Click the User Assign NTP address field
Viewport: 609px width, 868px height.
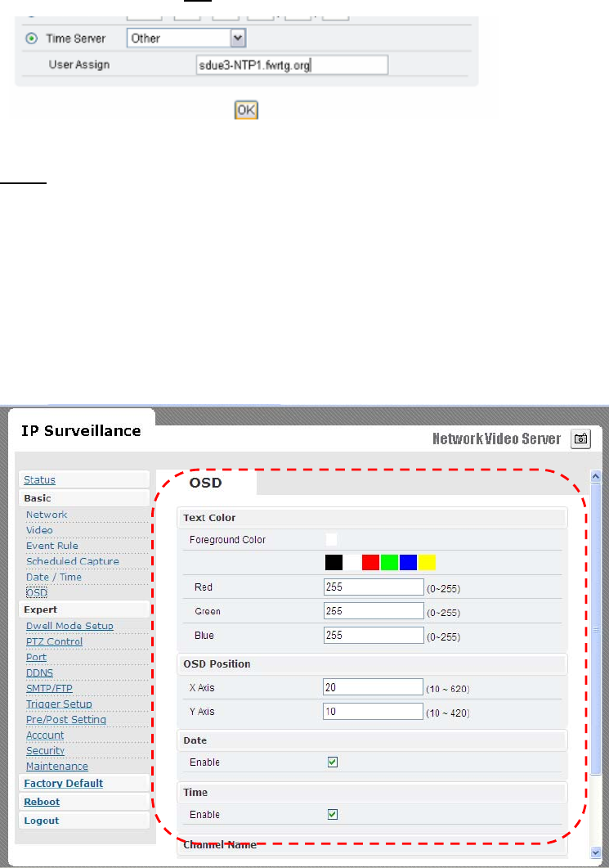292,65
